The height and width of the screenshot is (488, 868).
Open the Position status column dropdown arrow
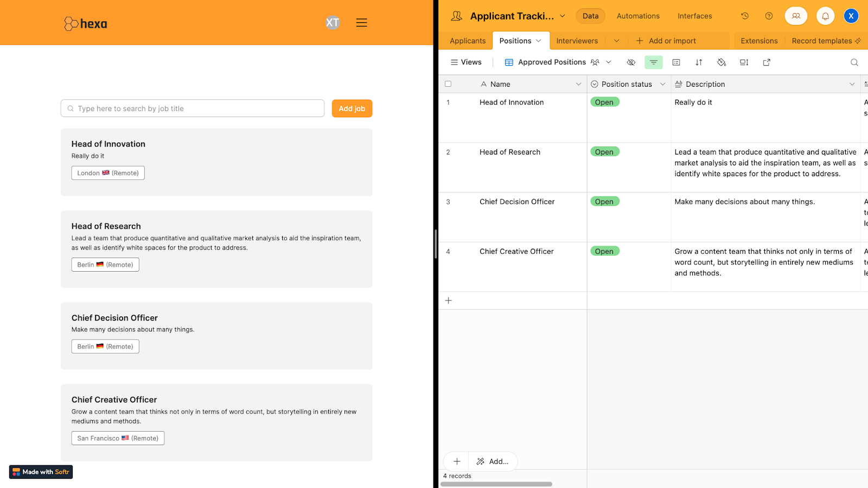(662, 84)
